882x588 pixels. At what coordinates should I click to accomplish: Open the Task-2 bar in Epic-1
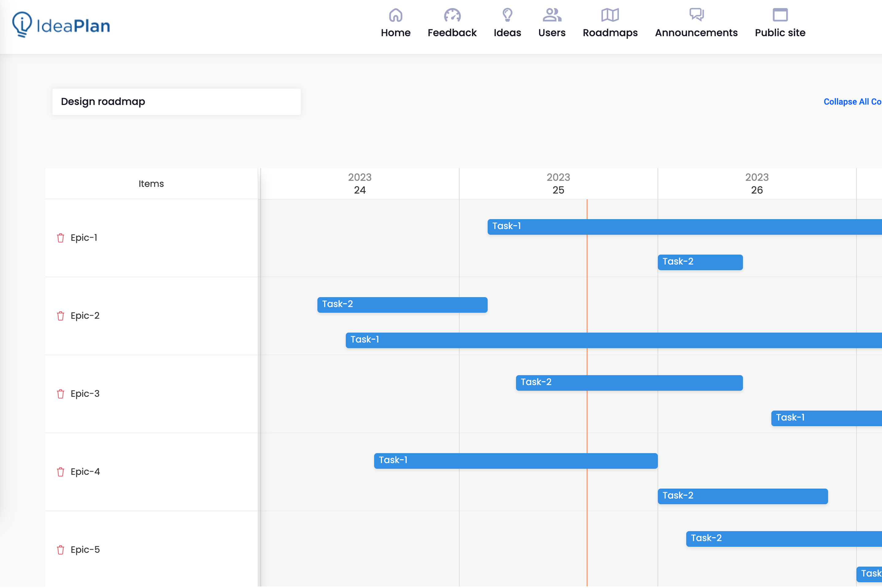[x=700, y=262]
